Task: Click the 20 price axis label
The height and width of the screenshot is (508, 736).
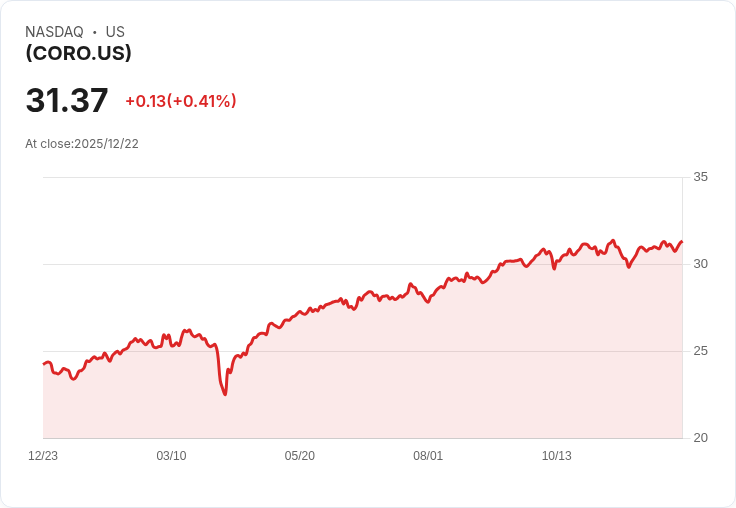Action: tap(700, 438)
